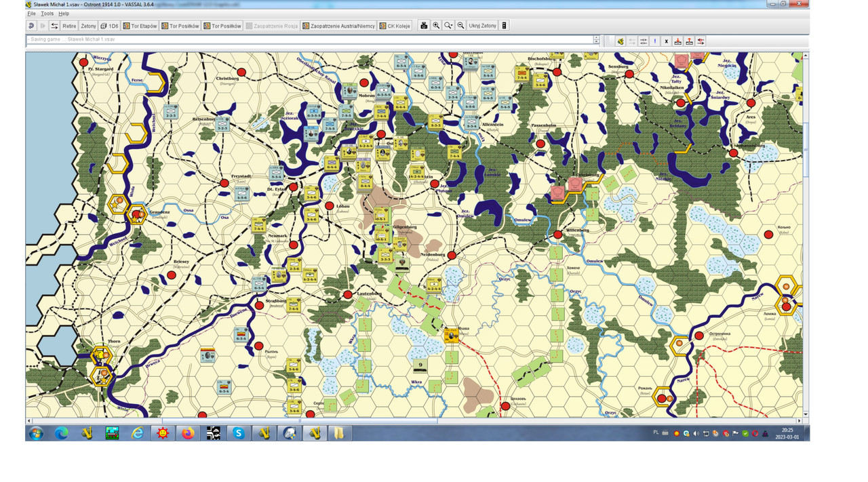Zoom out on the map

point(460,26)
